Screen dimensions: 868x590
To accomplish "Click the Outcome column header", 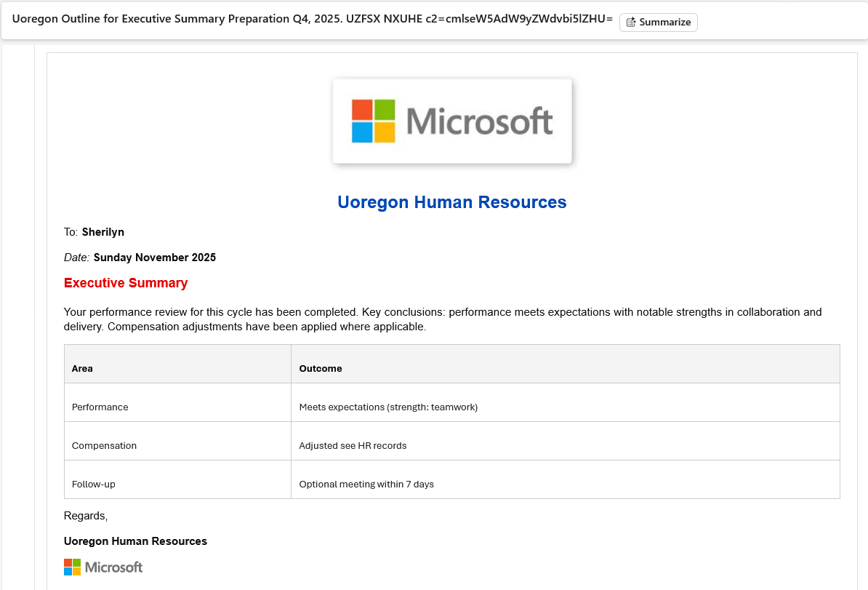I will tap(320, 368).
